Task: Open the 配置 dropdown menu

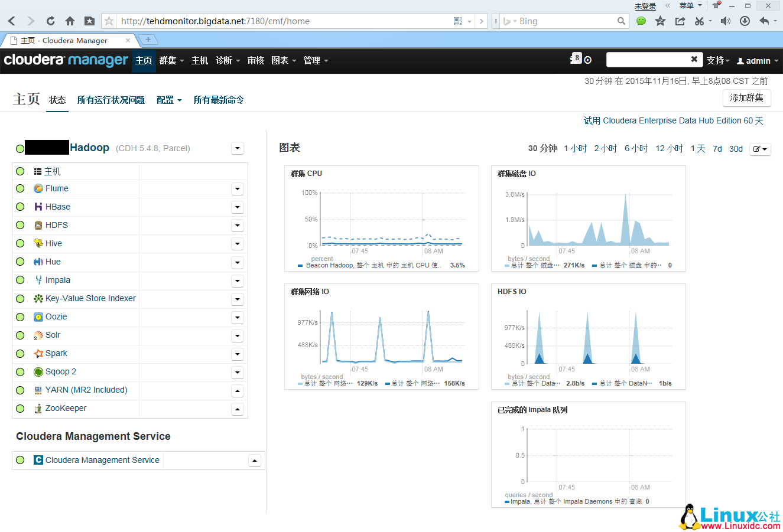Action: (x=169, y=100)
